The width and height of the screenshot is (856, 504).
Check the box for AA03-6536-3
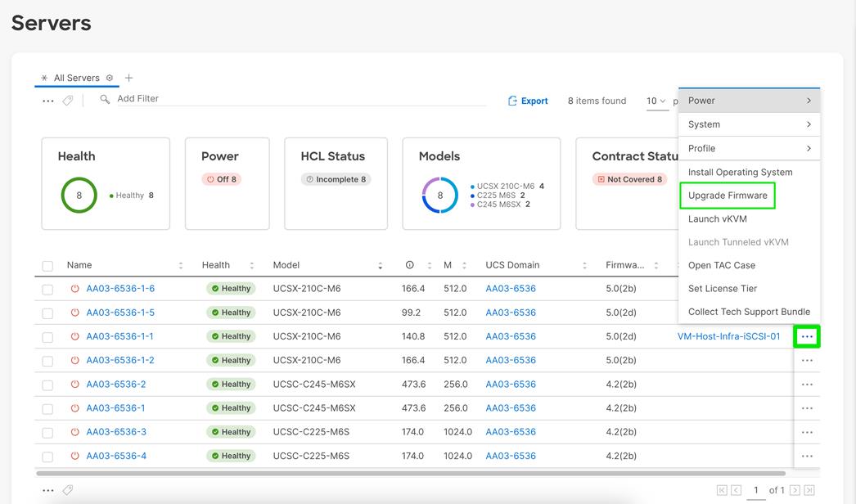click(47, 433)
